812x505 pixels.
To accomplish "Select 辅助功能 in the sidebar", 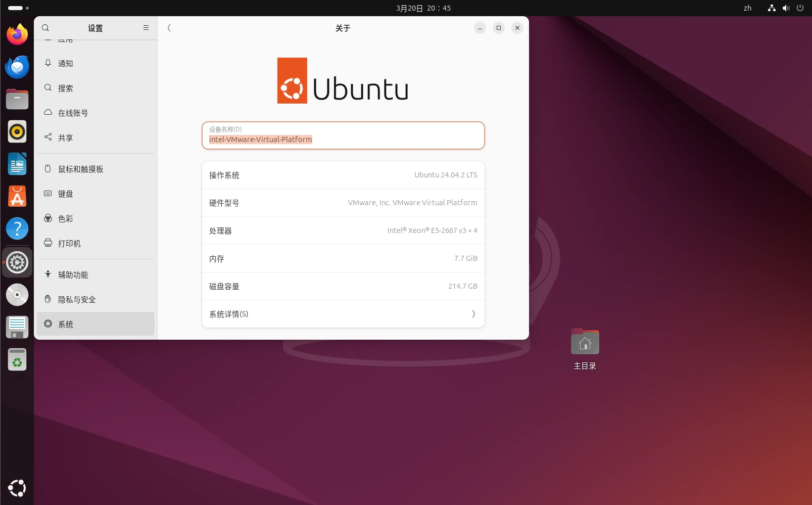I will tap(95, 274).
